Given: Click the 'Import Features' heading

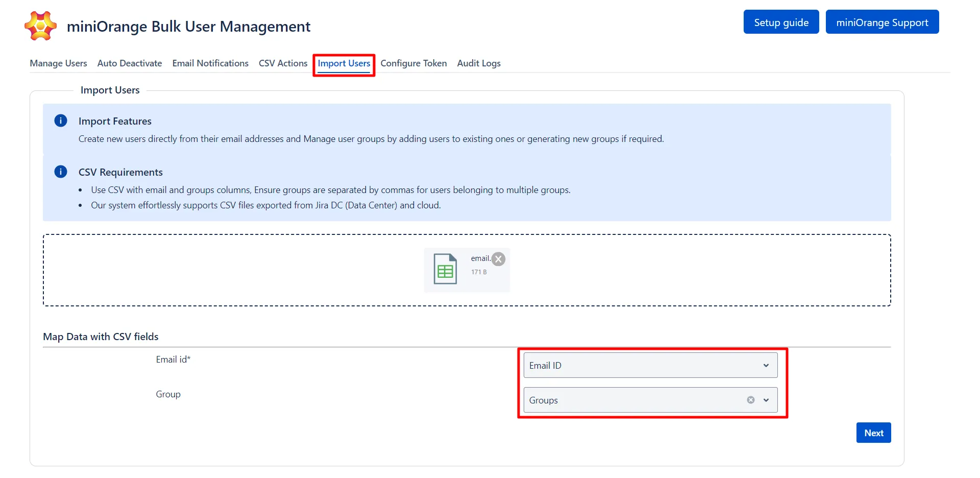Looking at the screenshot, I should pyautogui.click(x=115, y=121).
